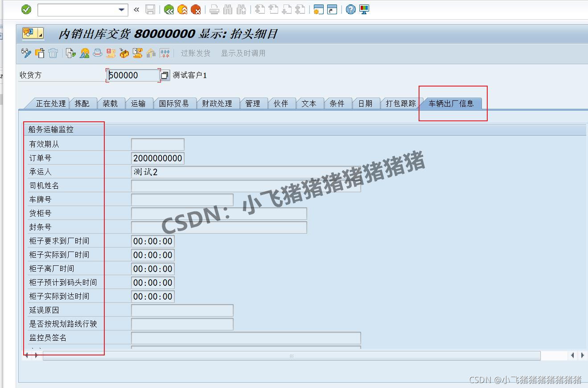Switch to the 打包跟踪 tab
The image size is (588, 388).
[x=400, y=103]
